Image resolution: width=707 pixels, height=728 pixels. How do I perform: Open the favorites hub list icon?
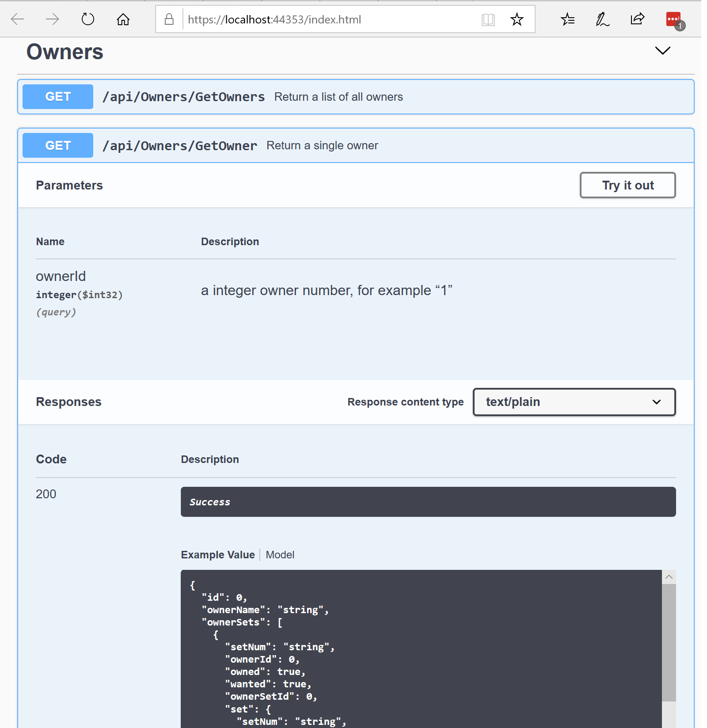[567, 19]
